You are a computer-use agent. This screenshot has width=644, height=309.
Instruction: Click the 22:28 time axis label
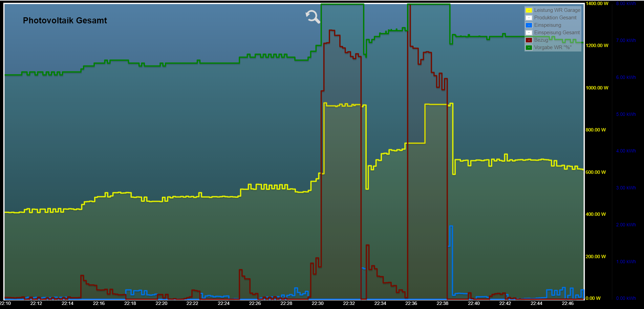[x=286, y=303]
